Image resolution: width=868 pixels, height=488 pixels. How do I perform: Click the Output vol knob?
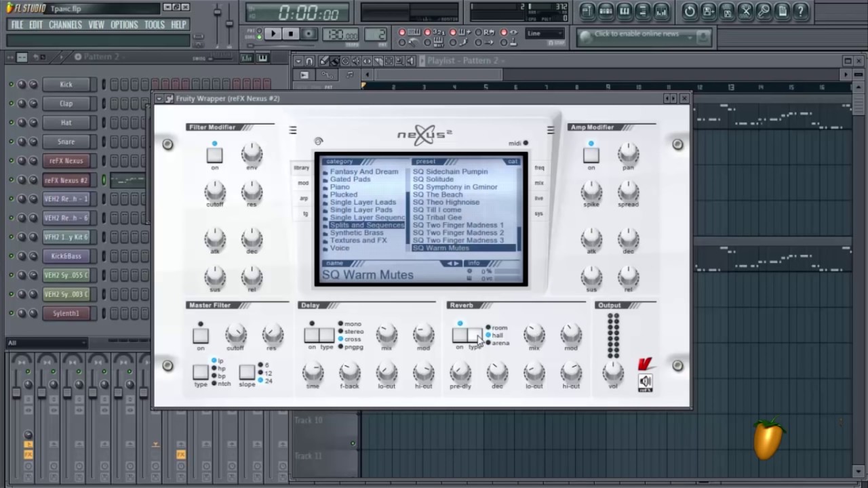coord(613,371)
